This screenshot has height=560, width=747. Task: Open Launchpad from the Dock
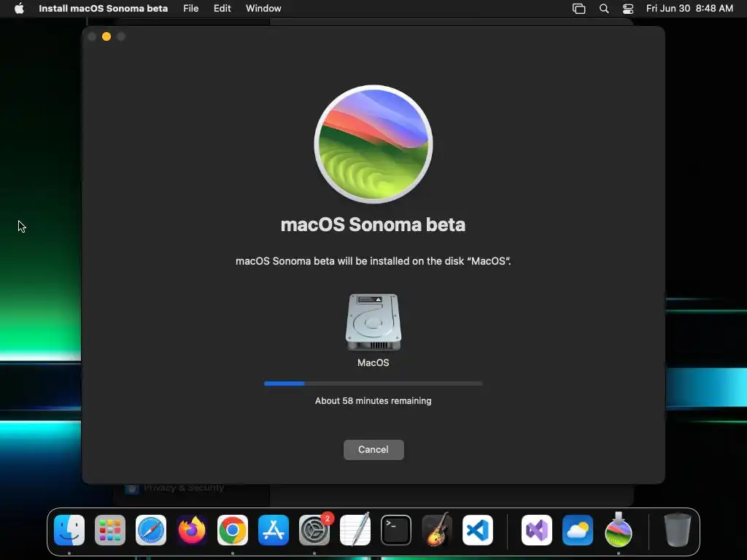coord(110,530)
